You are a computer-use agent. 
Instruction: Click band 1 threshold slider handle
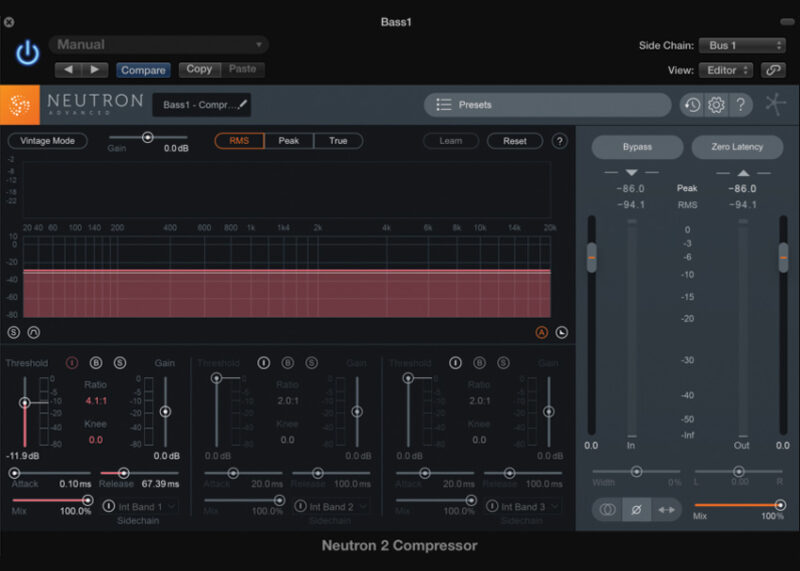pos(24,403)
